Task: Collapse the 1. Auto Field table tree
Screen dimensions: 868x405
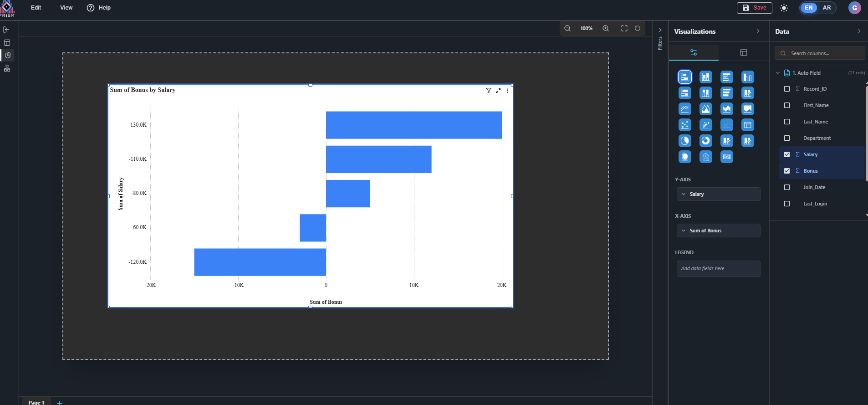Action: click(x=778, y=73)
